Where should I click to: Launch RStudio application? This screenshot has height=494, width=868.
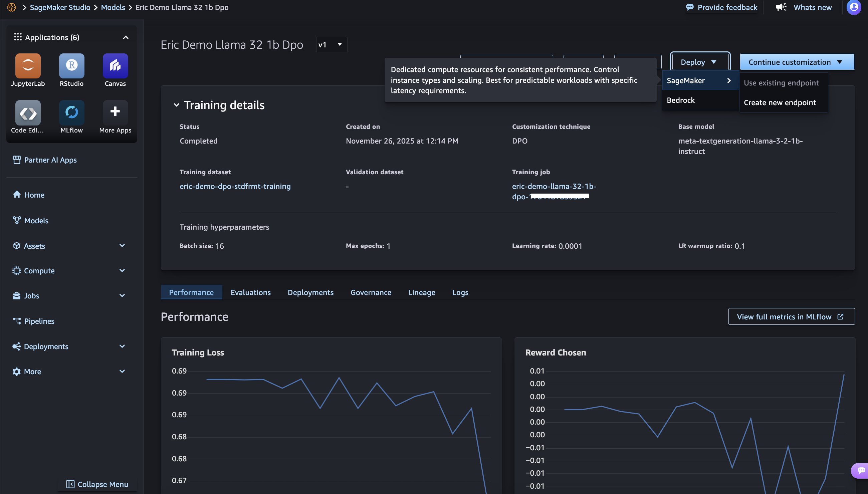point(71,65)
